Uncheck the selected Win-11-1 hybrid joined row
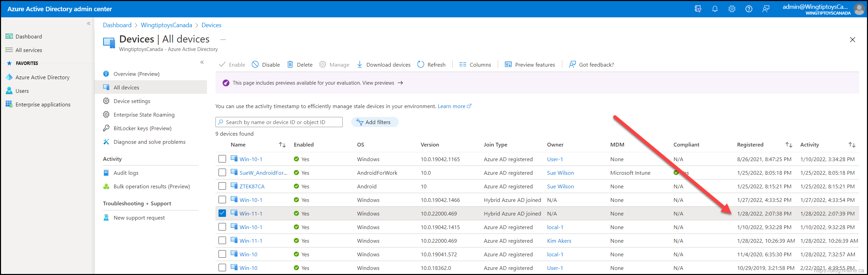868x275 pixels. [222, 213]
